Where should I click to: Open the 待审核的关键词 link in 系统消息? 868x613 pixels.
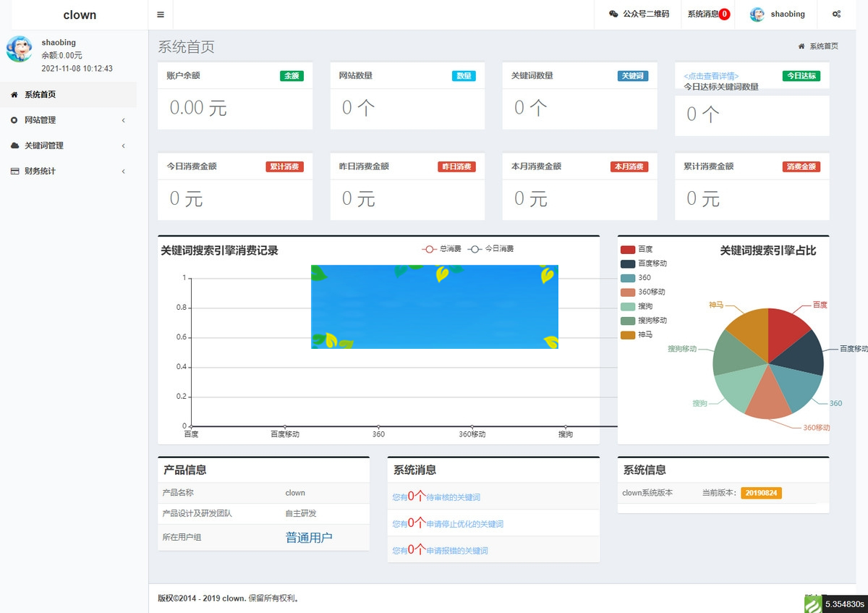pyautogui.click(x=437, y=497)
